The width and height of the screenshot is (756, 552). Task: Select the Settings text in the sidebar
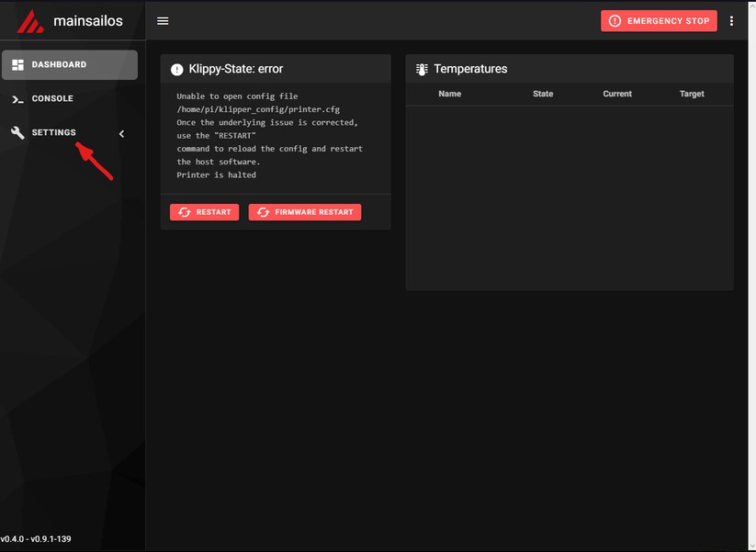pos(54,133)
